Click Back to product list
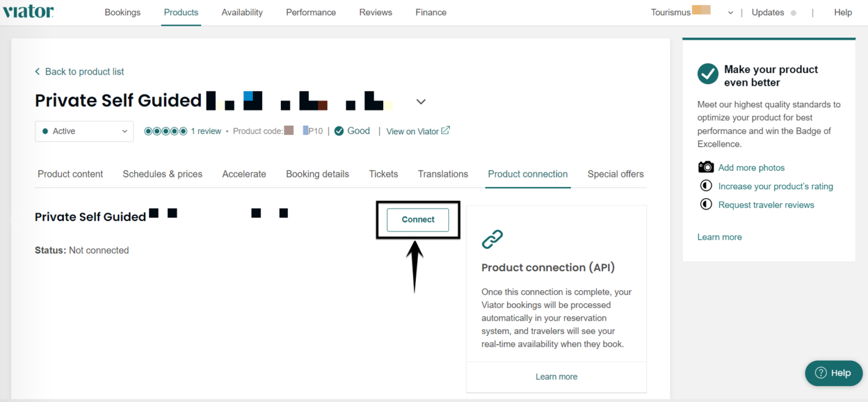This screenshot has width=868, height=402. point(79,72)
